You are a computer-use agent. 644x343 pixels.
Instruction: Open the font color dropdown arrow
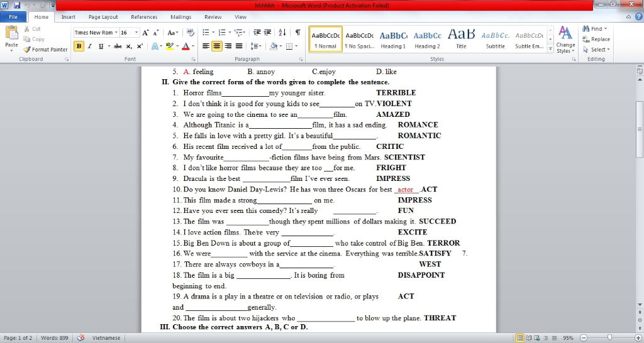pyautogui.click(x=193, y=46)
